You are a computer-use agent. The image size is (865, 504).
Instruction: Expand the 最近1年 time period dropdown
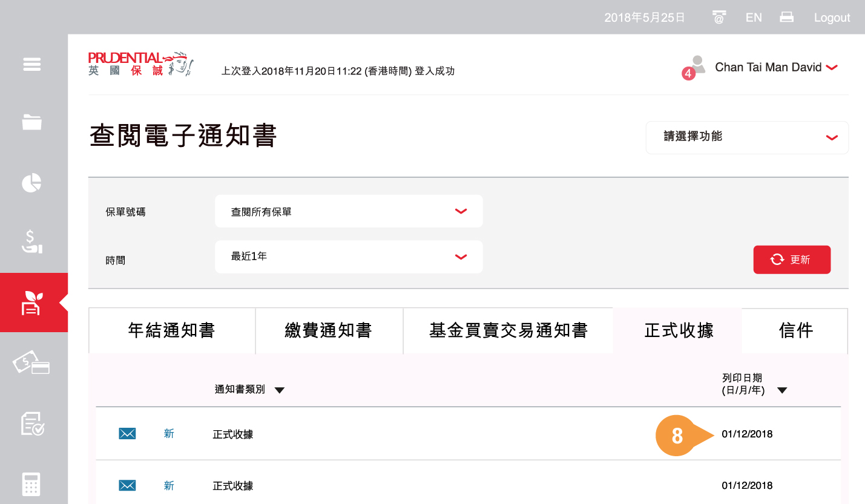tap(349, 257)
